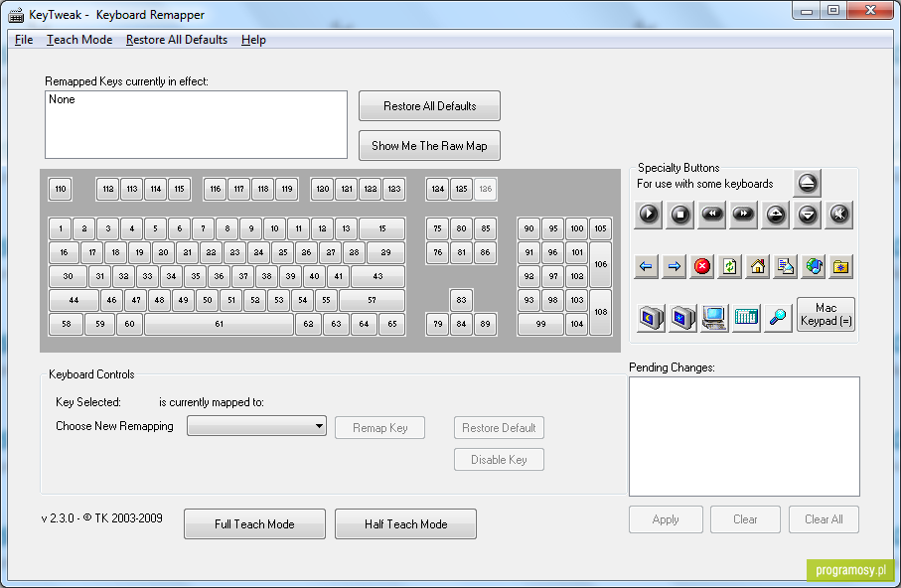Click inside the Remapped Keys list box

196,125
